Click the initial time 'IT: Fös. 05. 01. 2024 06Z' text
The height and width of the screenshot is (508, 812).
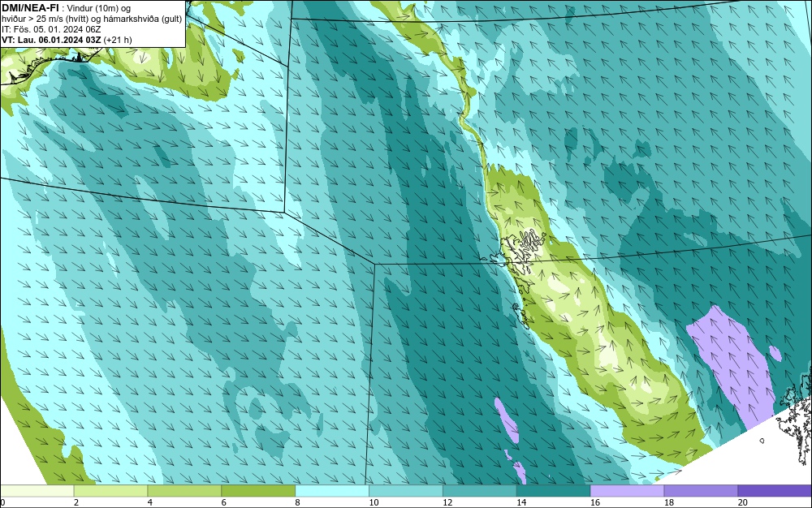(51, 29)
